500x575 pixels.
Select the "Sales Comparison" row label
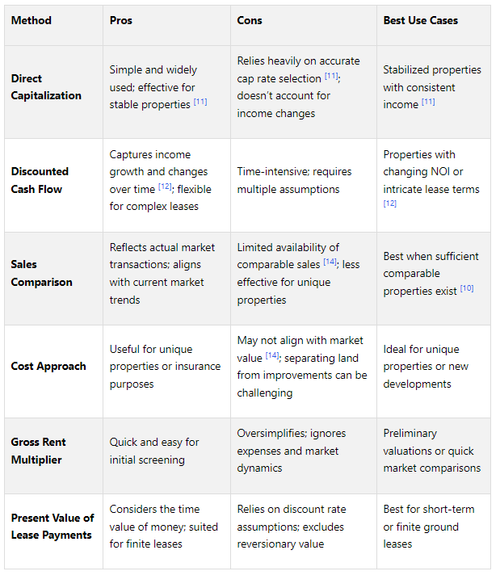41,273
